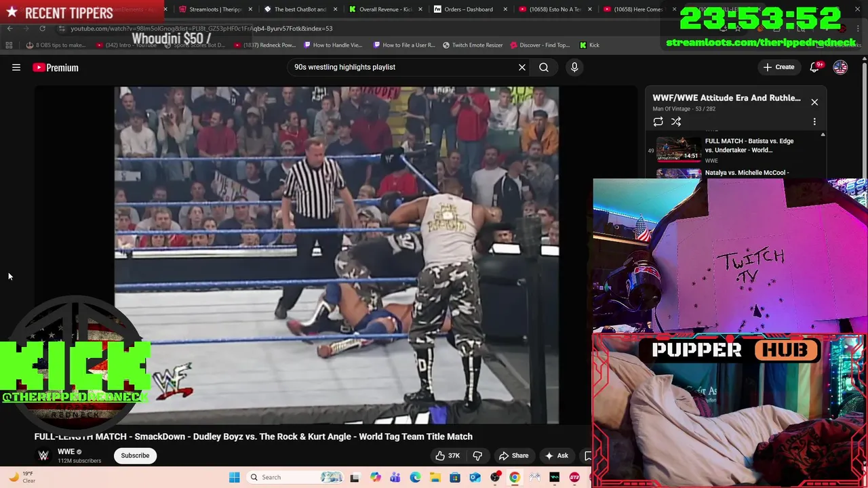Open Windows Start menu

pyautogui.click(x=234, y=477)
